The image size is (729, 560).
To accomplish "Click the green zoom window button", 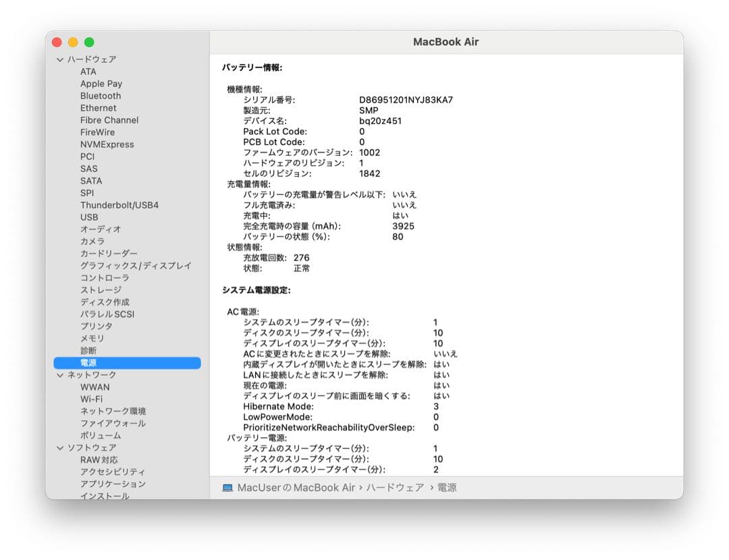I will pos(89,41).
